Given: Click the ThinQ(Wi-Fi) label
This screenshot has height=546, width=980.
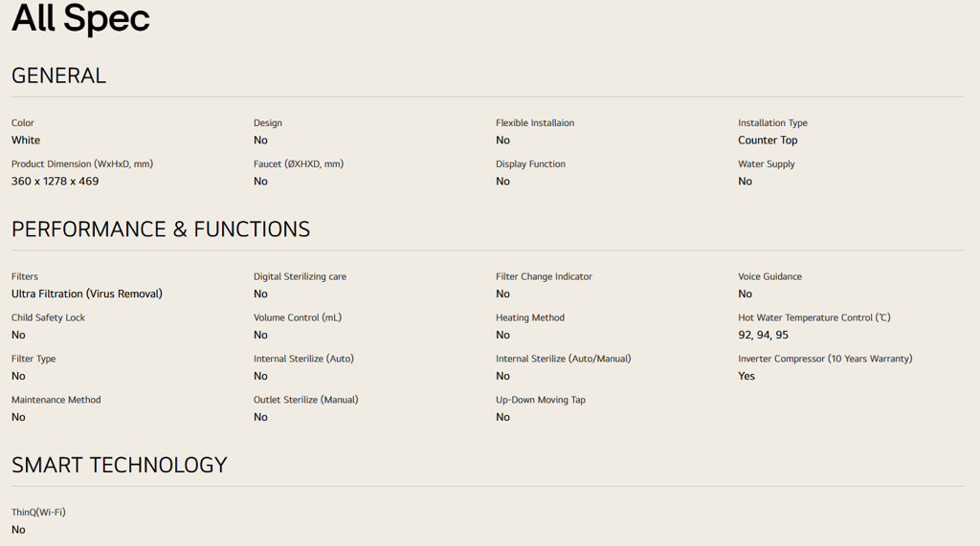Looking at the screenshot, I should click(38, 513).
